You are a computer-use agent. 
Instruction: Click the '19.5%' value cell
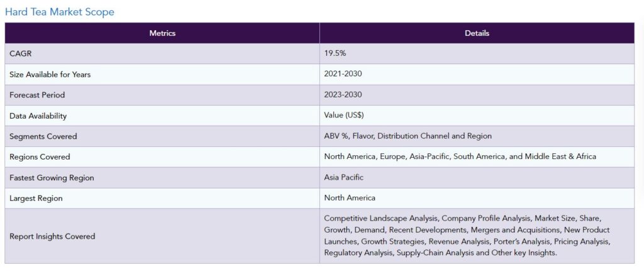tap(477, 54)
